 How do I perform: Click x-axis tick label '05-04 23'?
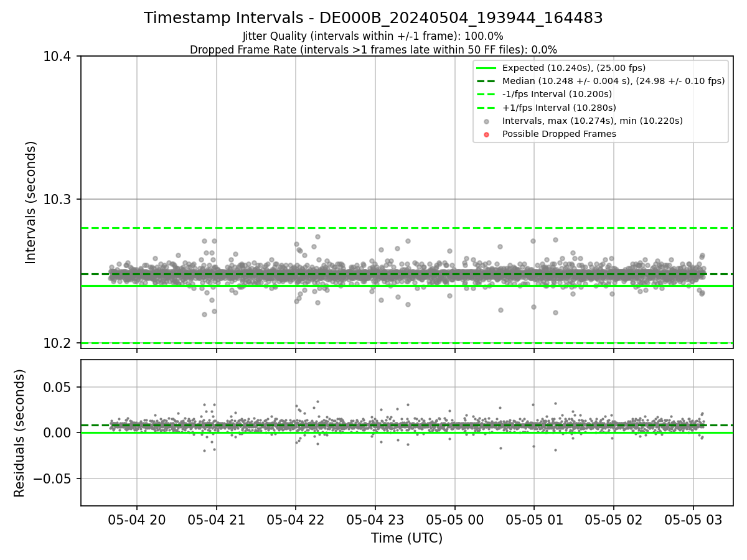tap(375, 520)
